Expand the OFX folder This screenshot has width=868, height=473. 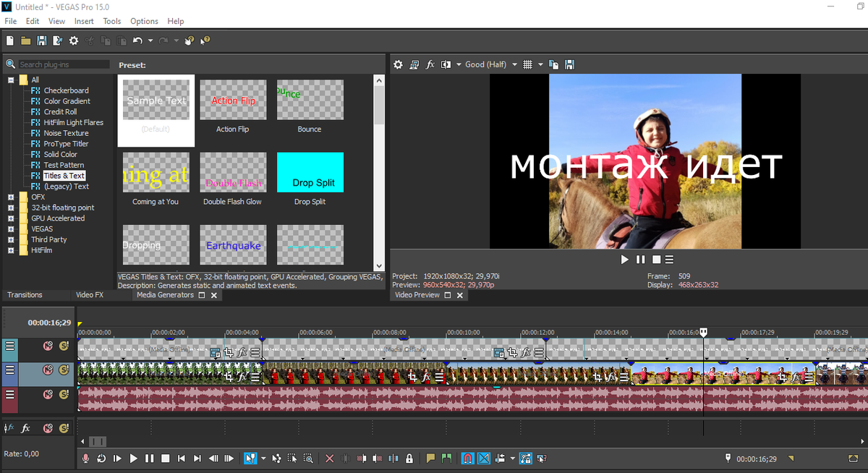[x=11, y=197]
